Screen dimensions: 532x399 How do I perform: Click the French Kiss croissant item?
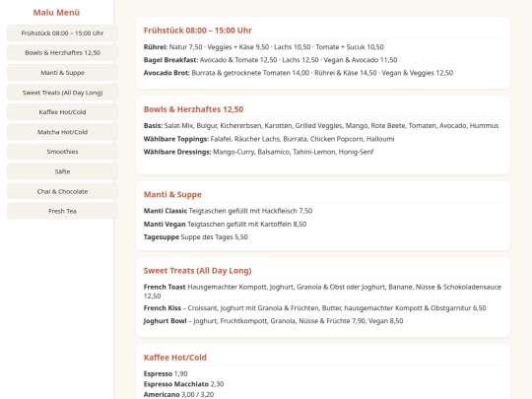click(x=315, y=308)
